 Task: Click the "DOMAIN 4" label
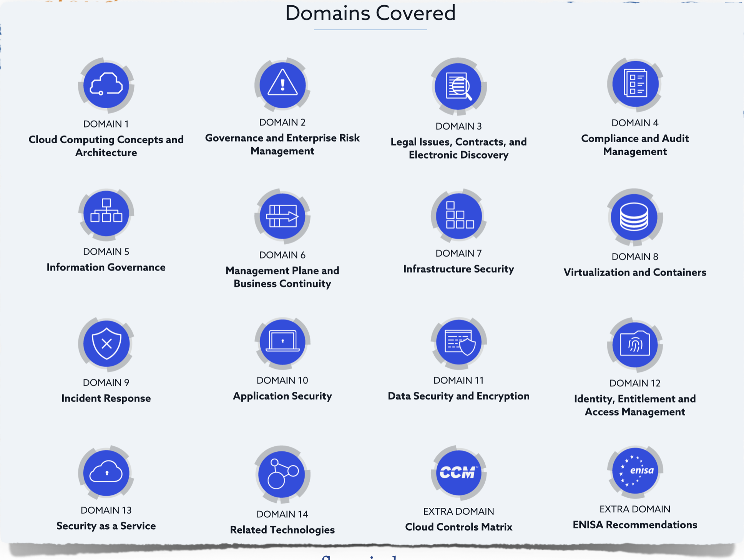click(x=635, y=123)
